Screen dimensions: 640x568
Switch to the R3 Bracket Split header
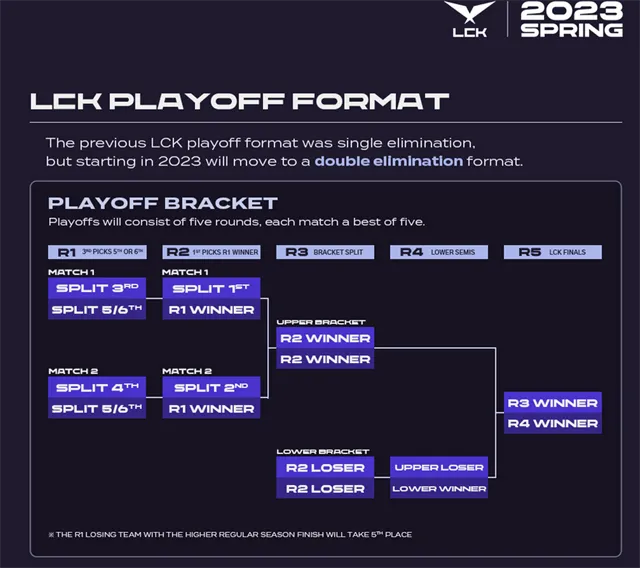point(325,252)
